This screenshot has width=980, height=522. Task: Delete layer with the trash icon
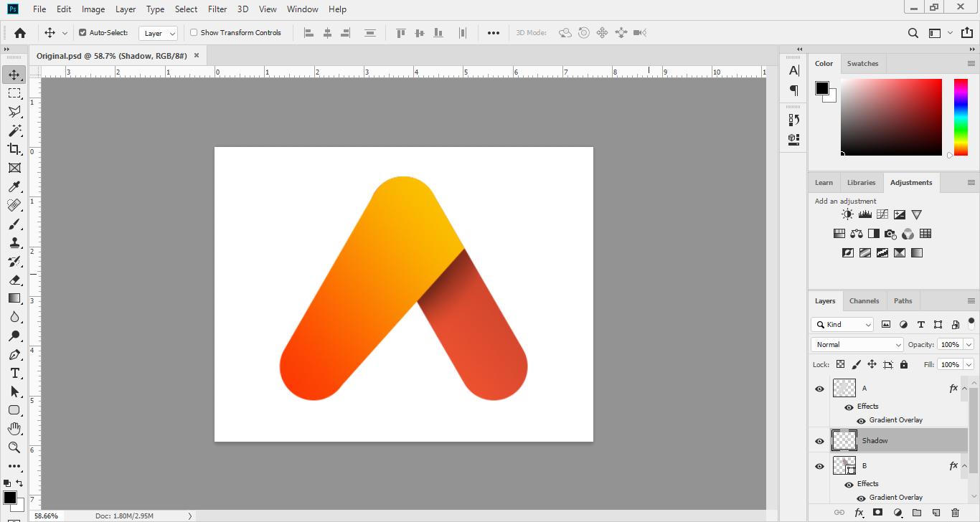[x=955, y=513]
